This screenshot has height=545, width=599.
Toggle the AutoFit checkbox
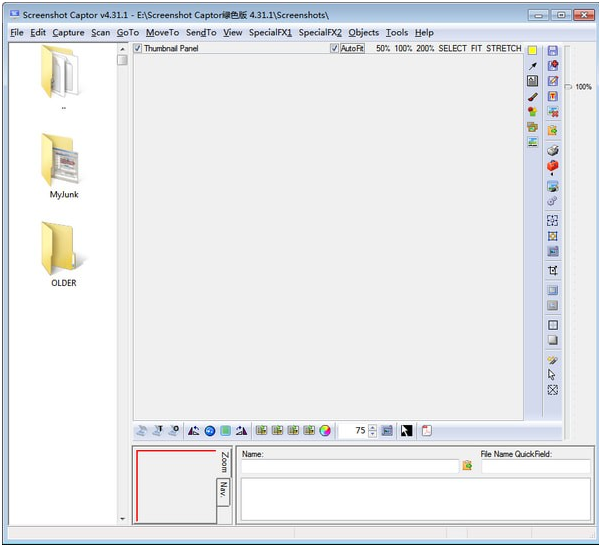click(x=334, y=49)
